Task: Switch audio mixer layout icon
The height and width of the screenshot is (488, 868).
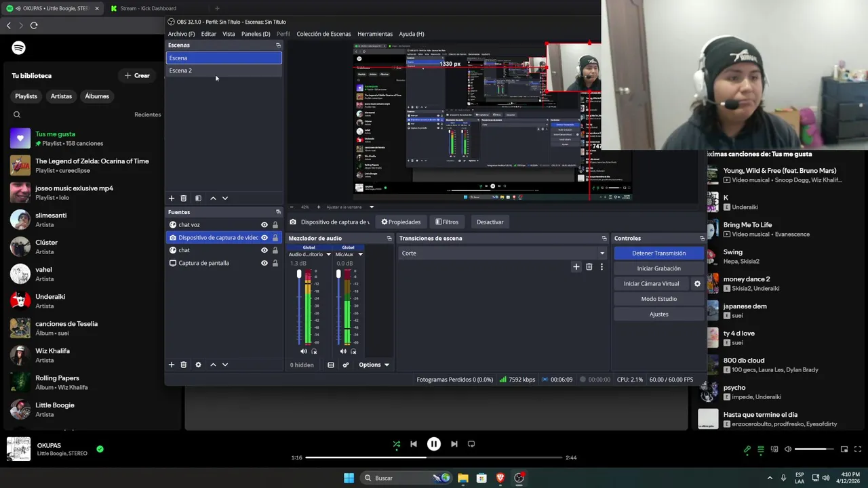Action: click(331, 365)
